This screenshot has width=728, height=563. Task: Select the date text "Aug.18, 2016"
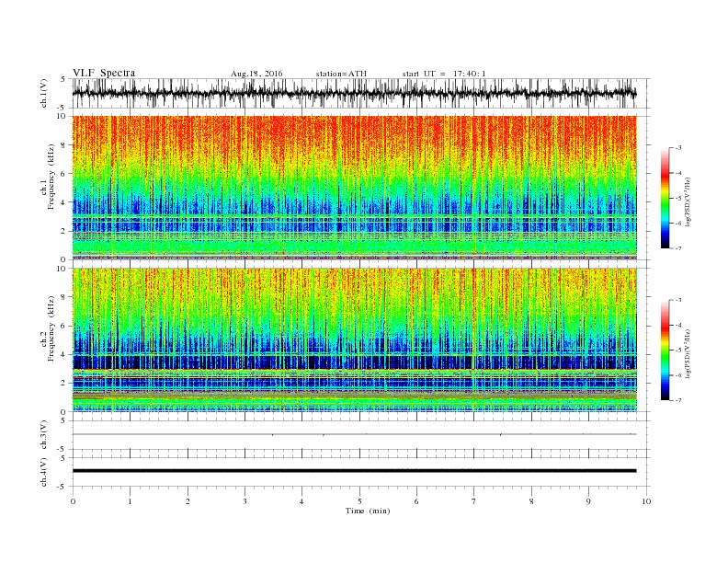[x=256, y=74]
